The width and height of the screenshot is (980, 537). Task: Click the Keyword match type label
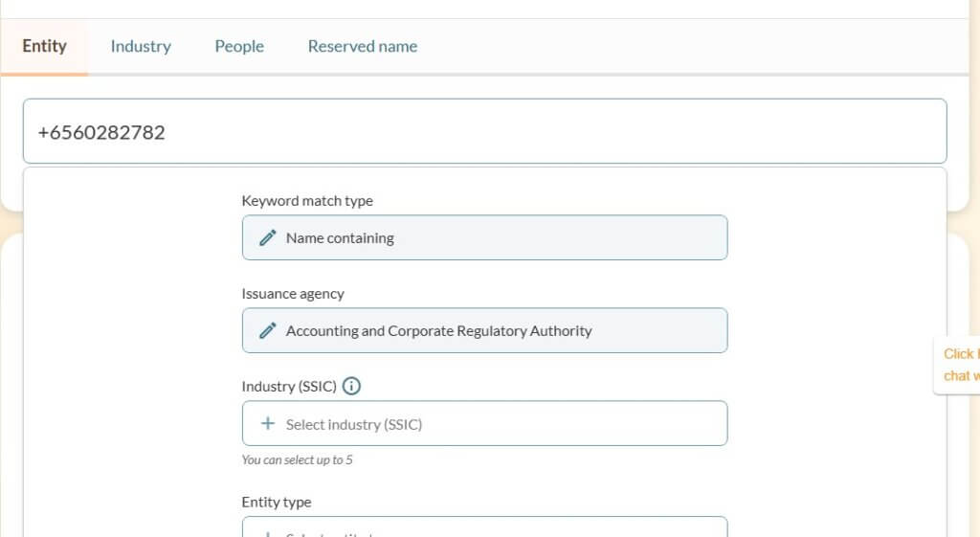[307, 201]
